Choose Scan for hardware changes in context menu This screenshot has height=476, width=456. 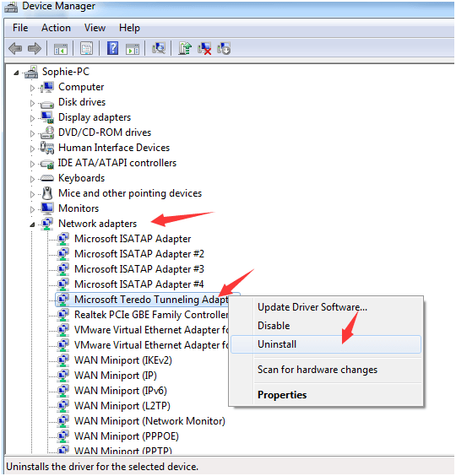(326, 370)
